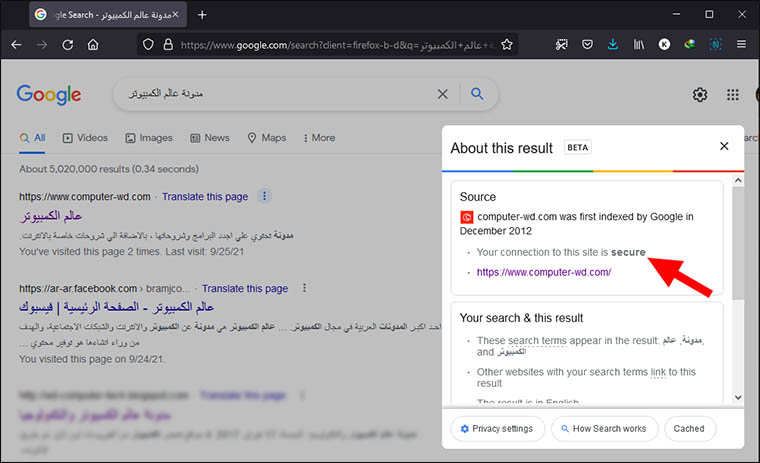The image size is (760, 463).
Task: Click the shield tracking protection icon
Action: [x=148, y=45]
